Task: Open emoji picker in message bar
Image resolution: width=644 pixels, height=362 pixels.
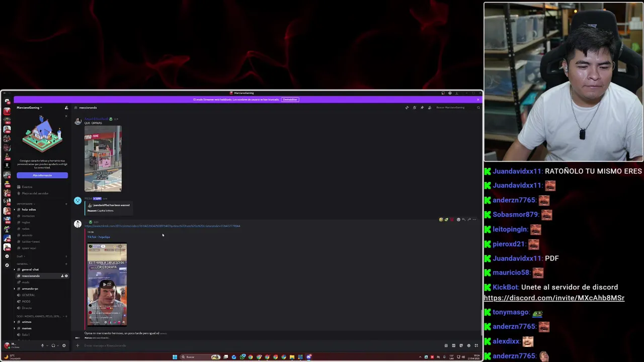Action: pos(468,346)
